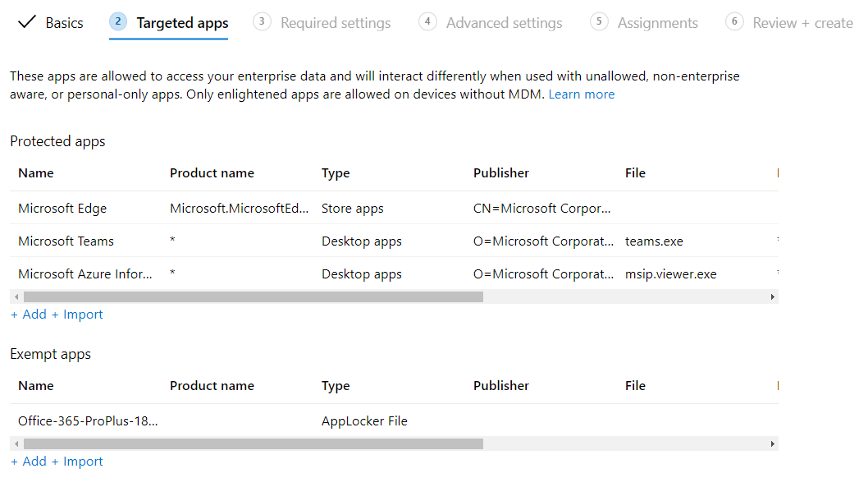
Task: Import exempt apps file
Action: click(x=77, y=461)
